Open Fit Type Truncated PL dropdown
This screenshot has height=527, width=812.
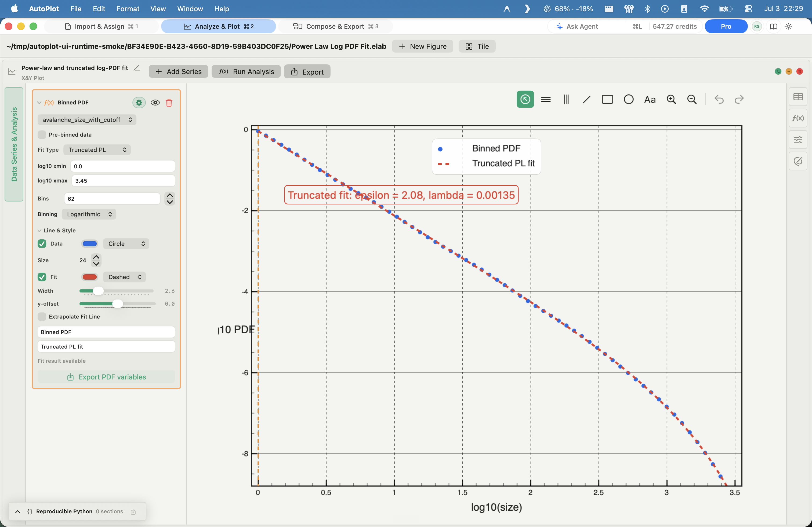97,150
